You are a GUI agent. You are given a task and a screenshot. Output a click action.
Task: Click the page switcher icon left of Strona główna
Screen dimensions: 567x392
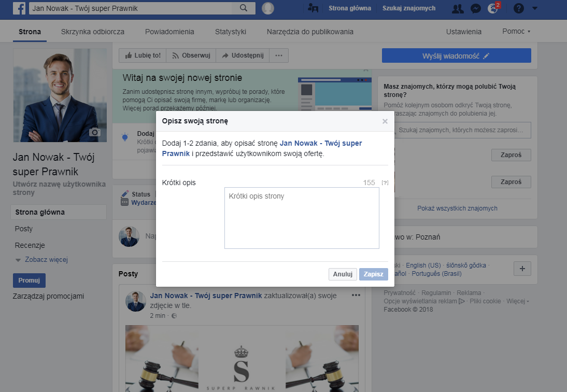pos(313,8)
